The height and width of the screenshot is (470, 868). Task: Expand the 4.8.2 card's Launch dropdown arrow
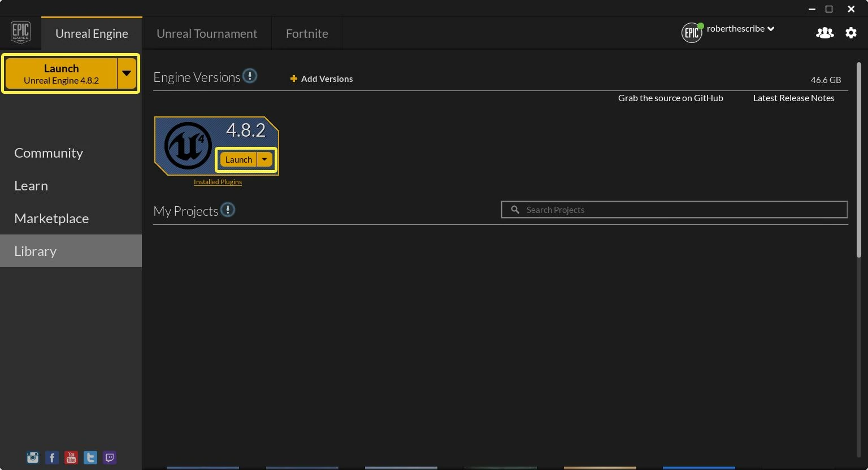264,159
